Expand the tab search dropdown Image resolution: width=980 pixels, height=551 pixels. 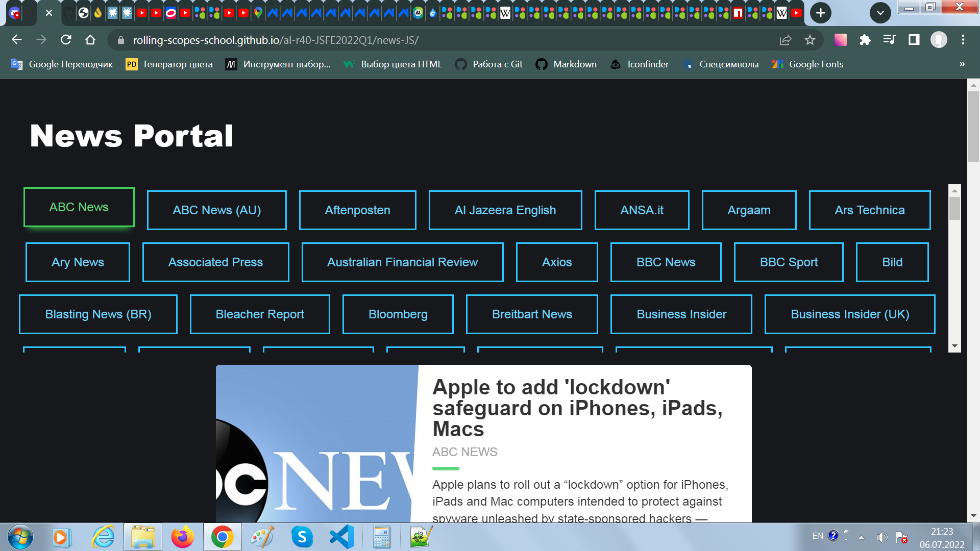[880, 13]
